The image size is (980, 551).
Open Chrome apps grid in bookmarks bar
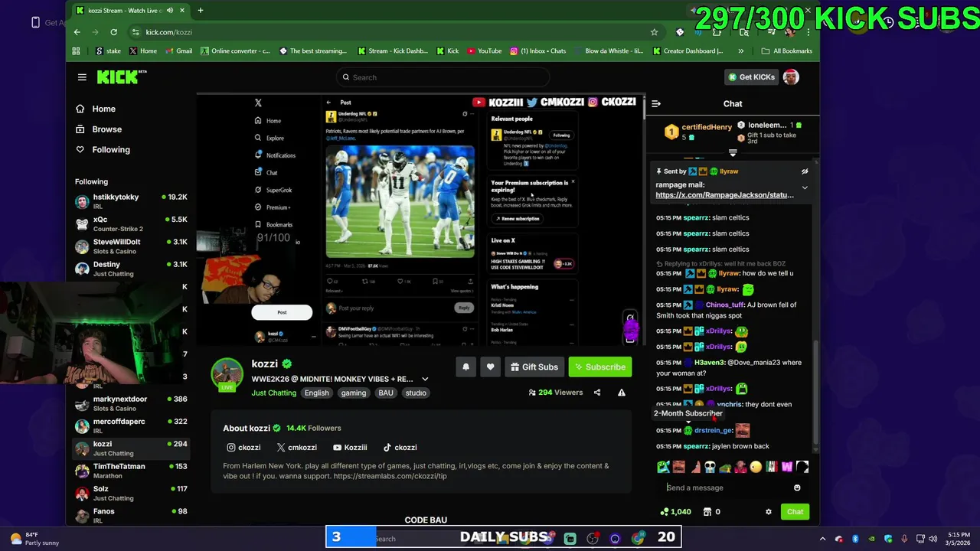[x=76, y=51]
